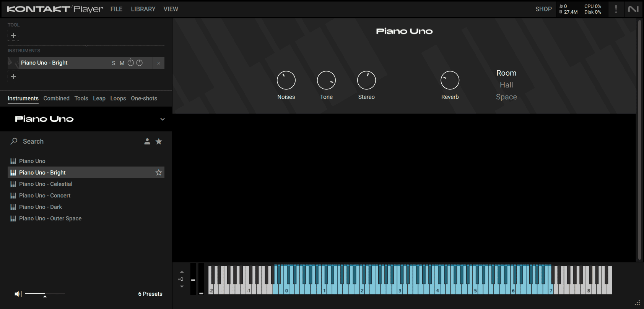Switch to the Leap tab
This screenshot has width=644, height=309.
point(99,98)
